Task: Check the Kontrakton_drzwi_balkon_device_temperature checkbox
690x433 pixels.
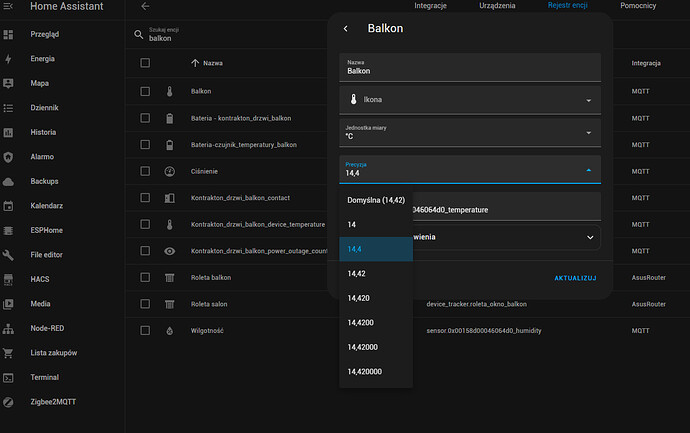Action: (145, 224)
